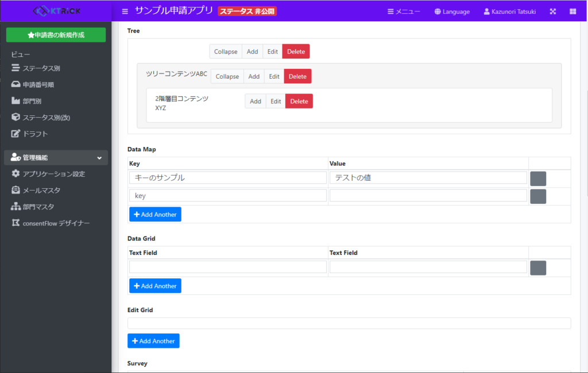
Task: Open consentFlow デザイナー
Action: point(56,223)
